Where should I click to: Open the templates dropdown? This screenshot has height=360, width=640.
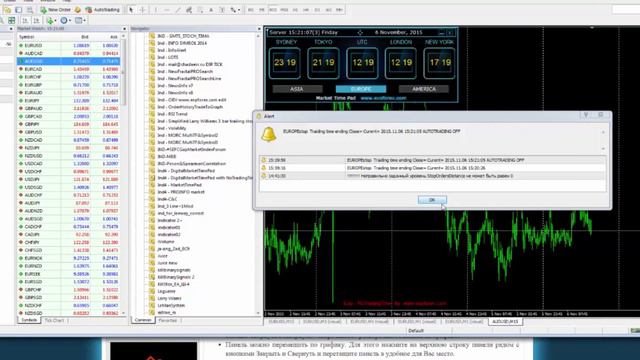click(x=80, y=20)
